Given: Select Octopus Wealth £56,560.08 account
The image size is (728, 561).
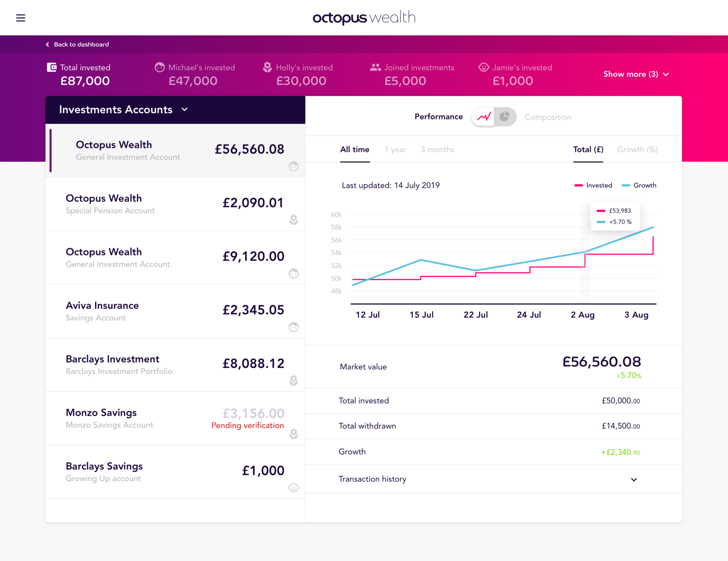Looking at the screenshot, I should pos(175,150).
